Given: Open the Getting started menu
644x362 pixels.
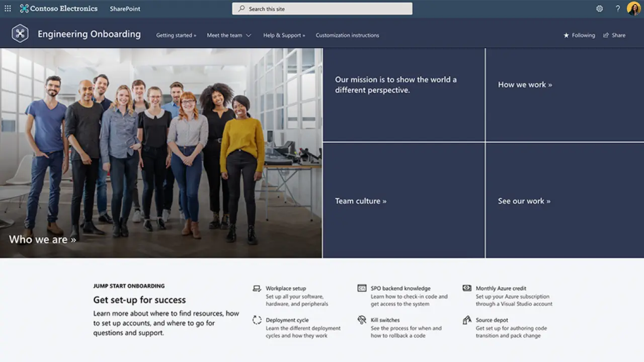Looking at the screenshot, I should [176, 35].
